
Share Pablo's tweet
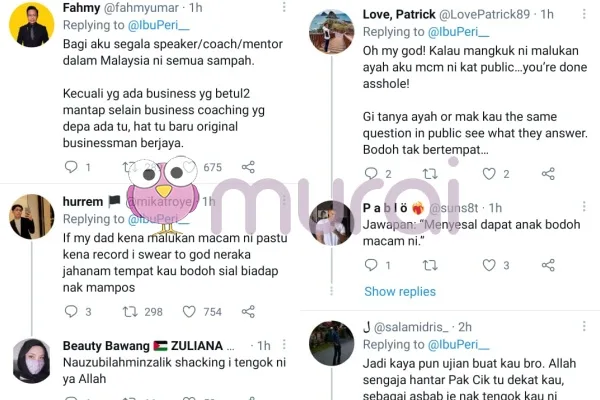(550, 265)
